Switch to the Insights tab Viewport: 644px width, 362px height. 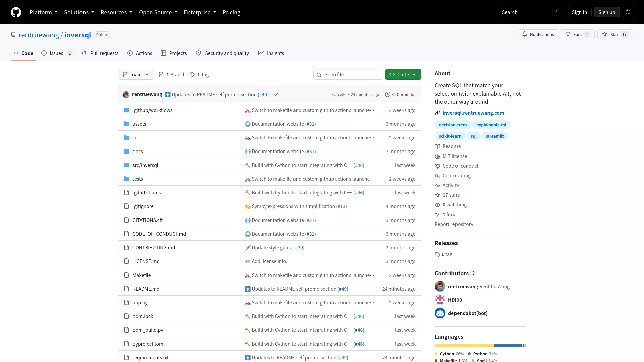(x=271, y=53)
